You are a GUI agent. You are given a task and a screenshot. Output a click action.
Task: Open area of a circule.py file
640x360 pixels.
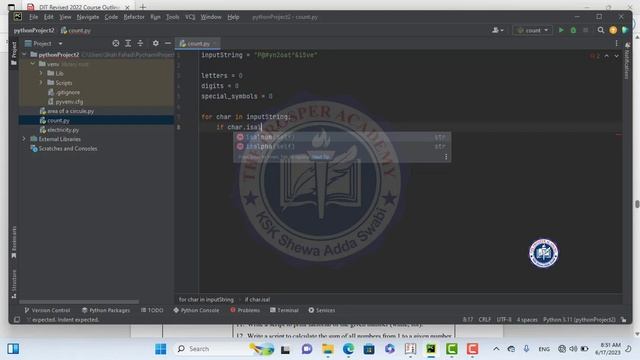pos(67,111)
